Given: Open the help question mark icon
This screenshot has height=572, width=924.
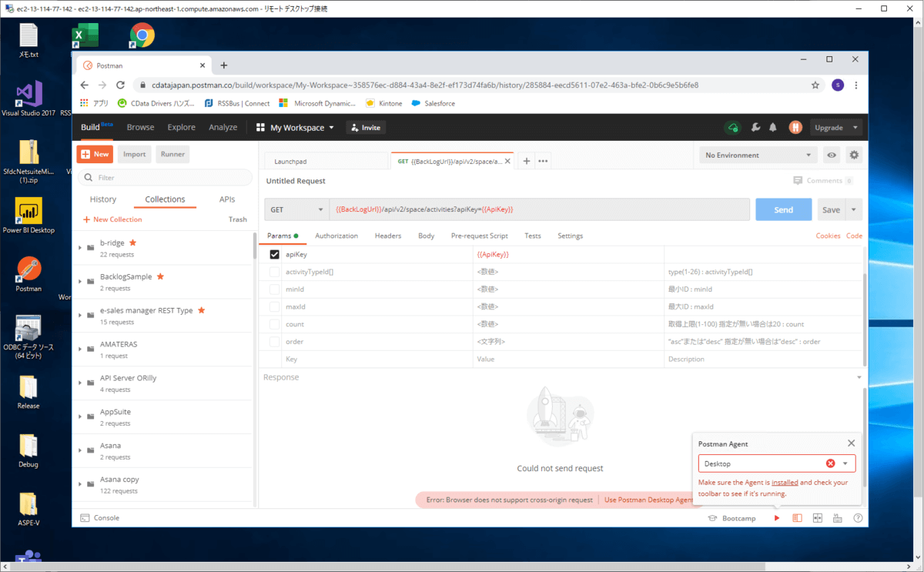Looking at the screenshot, I should (858, 518).
